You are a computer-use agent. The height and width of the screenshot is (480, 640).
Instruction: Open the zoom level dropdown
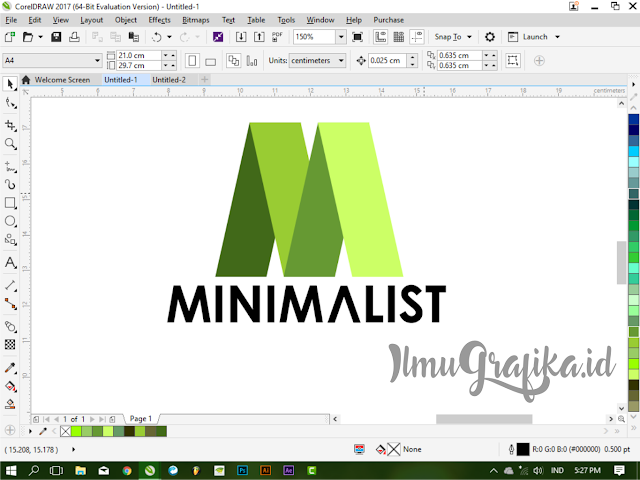[341, 37]
